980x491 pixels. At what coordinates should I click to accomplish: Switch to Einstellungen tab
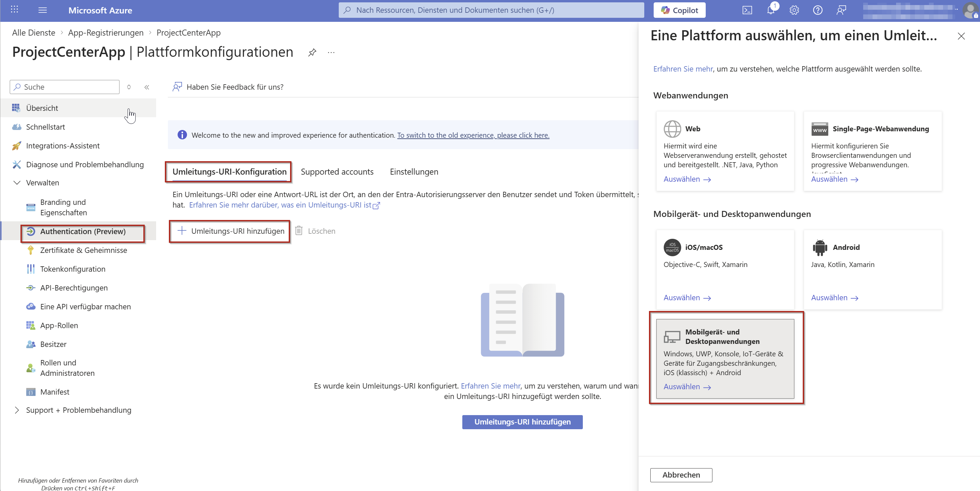coord(414,172)
